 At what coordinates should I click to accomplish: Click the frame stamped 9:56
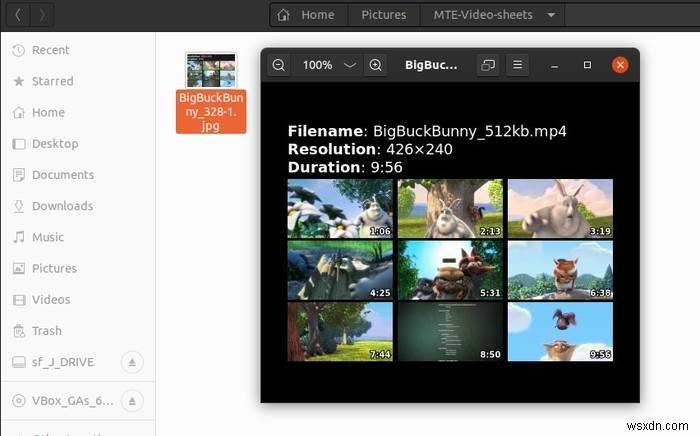pos(560,332)
